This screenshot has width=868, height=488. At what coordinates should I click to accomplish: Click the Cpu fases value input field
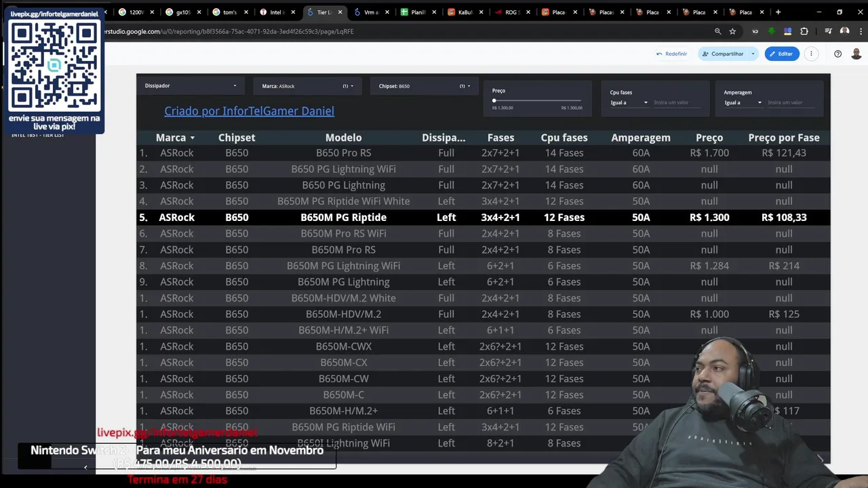pyautogui.click(x=677, y=102)
